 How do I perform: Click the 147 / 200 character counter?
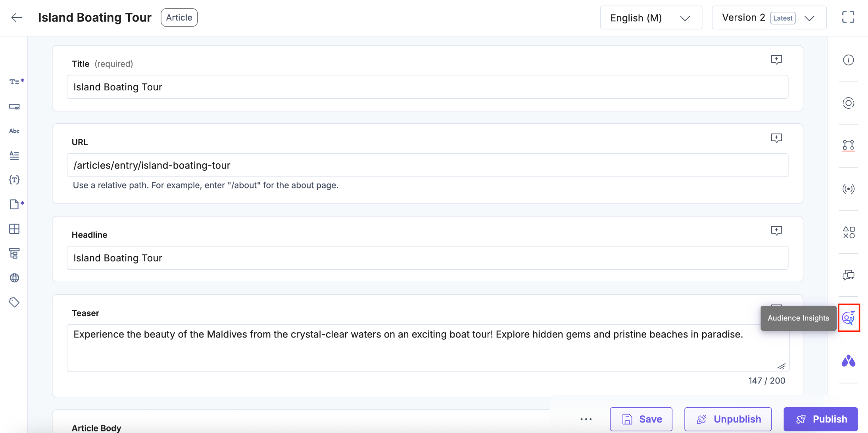[766, 381]
